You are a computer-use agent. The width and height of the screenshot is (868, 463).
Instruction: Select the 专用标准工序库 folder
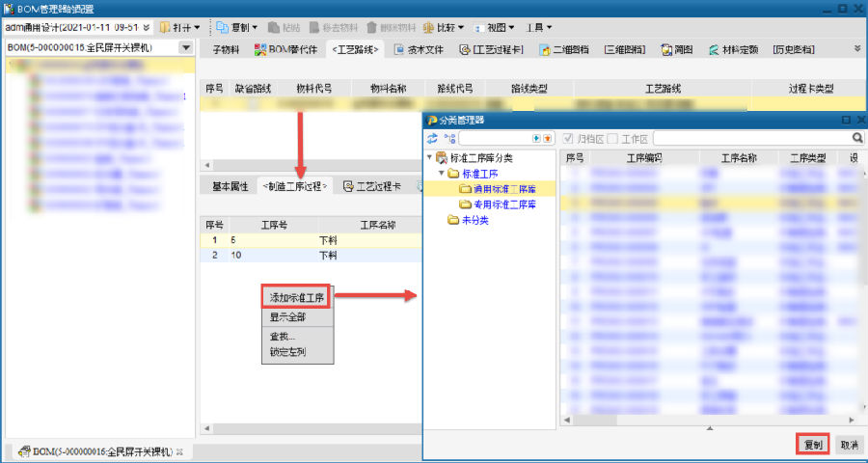[498, 204]
